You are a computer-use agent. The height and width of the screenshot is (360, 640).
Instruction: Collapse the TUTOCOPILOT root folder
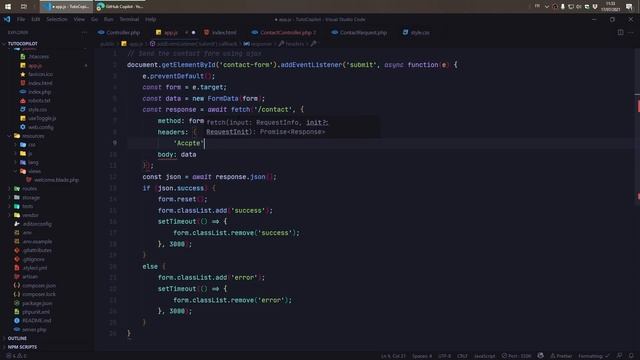(22, 43)
